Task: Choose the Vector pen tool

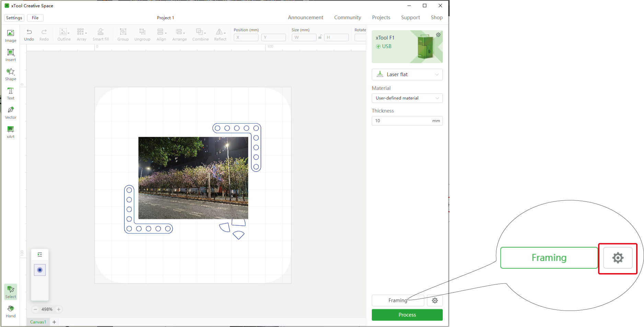Action: coord(11,113)
